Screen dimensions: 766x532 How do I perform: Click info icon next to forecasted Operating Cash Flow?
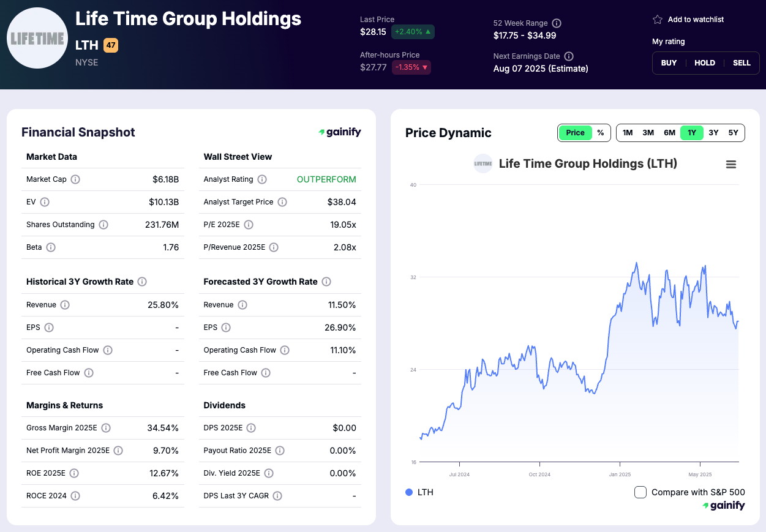tap(285, 350)
